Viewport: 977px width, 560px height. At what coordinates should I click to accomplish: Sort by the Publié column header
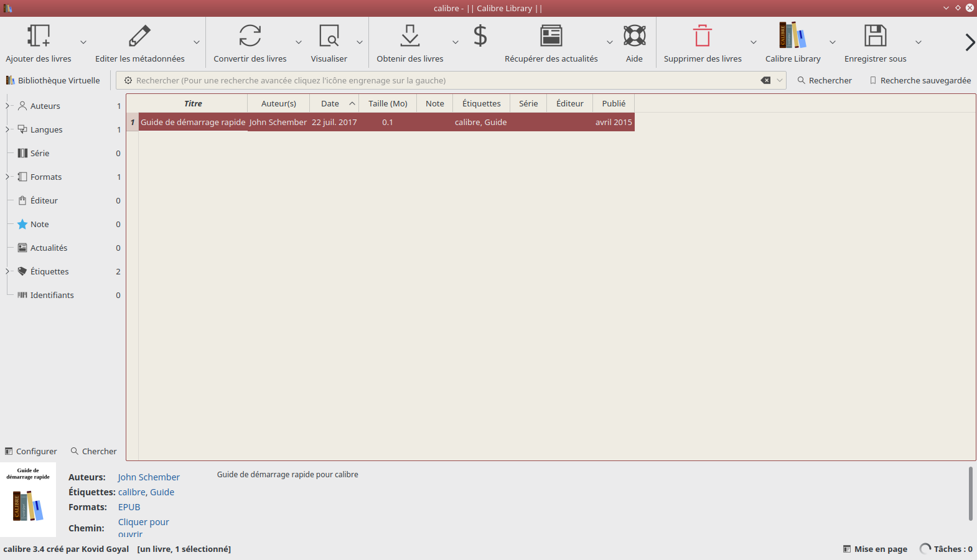tap(614, 103)
